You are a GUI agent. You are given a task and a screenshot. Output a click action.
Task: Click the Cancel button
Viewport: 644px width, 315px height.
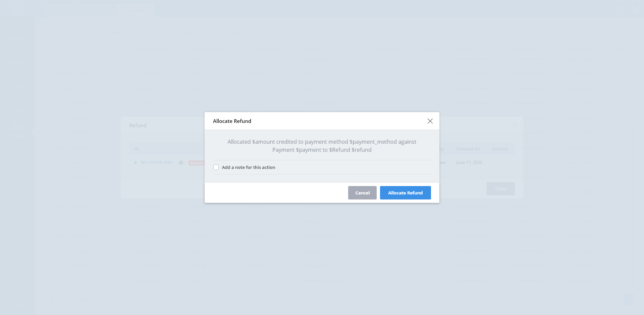click(x=362, y=193)
